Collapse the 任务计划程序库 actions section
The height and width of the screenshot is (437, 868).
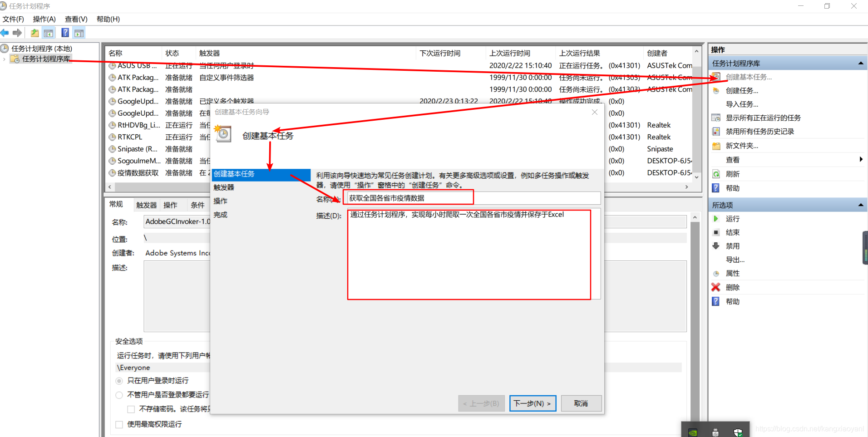[861, 64]
